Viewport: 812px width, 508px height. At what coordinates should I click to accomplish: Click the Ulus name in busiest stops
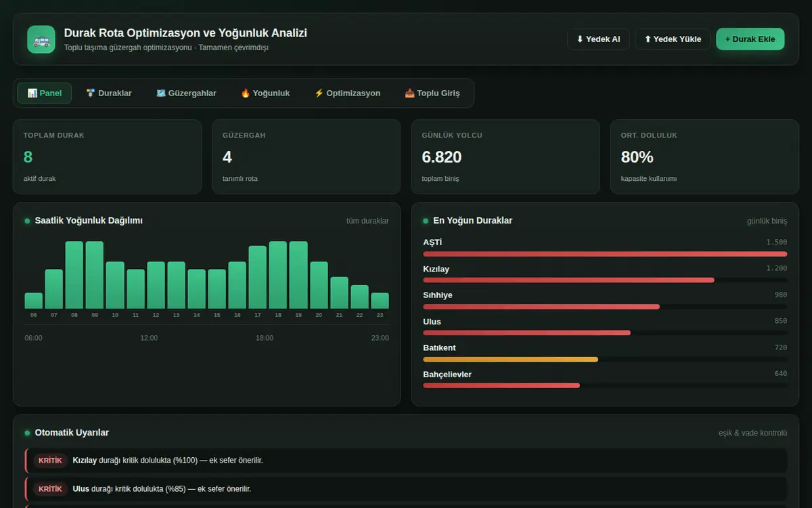tap(432, 322)
